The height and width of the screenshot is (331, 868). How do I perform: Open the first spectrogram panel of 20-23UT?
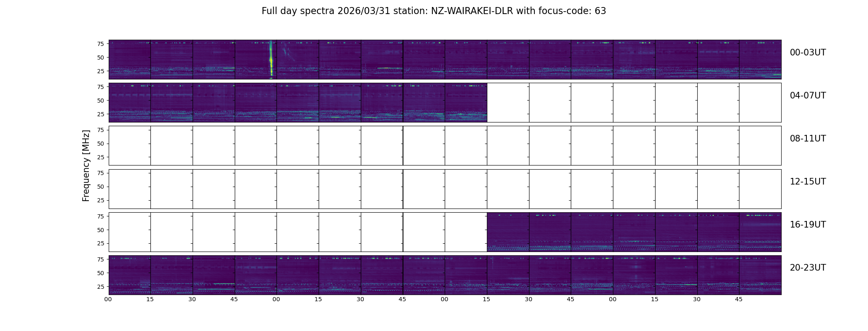tap(130, 275)
